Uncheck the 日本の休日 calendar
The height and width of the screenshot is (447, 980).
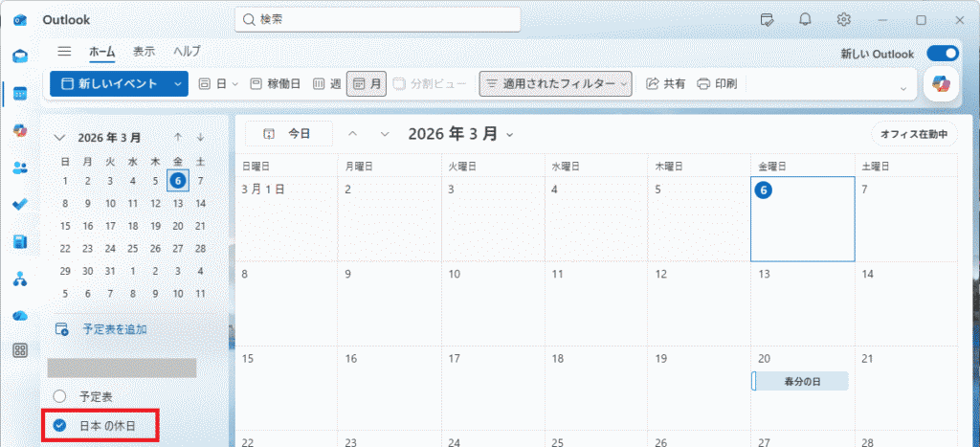point(60,425)
